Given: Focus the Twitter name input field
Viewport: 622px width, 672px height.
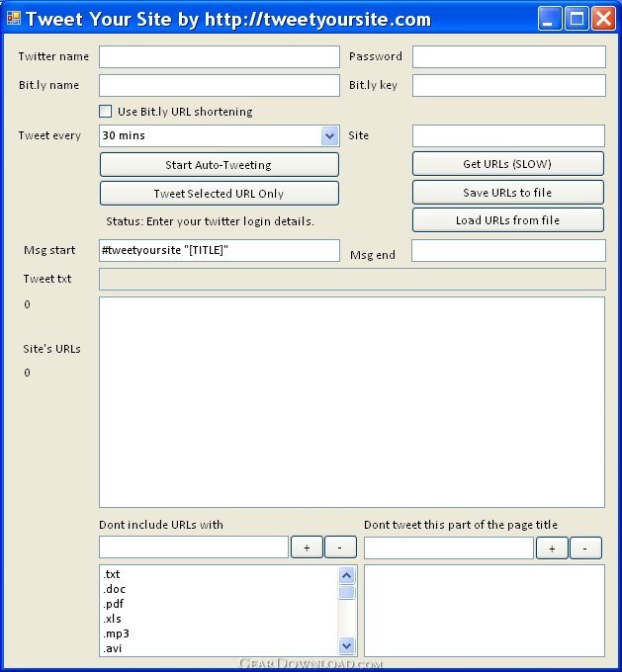Looking at the screenshot, I should pos(220,57).
